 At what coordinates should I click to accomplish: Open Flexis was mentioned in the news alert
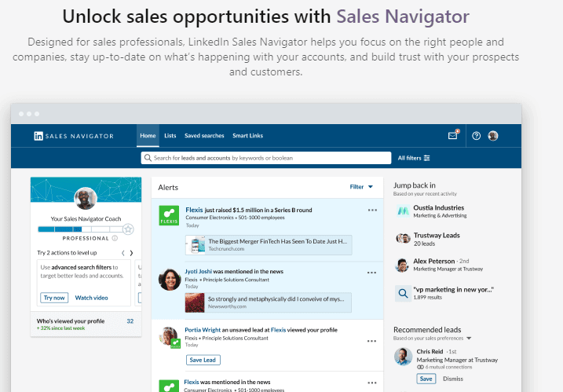point(227,382)
